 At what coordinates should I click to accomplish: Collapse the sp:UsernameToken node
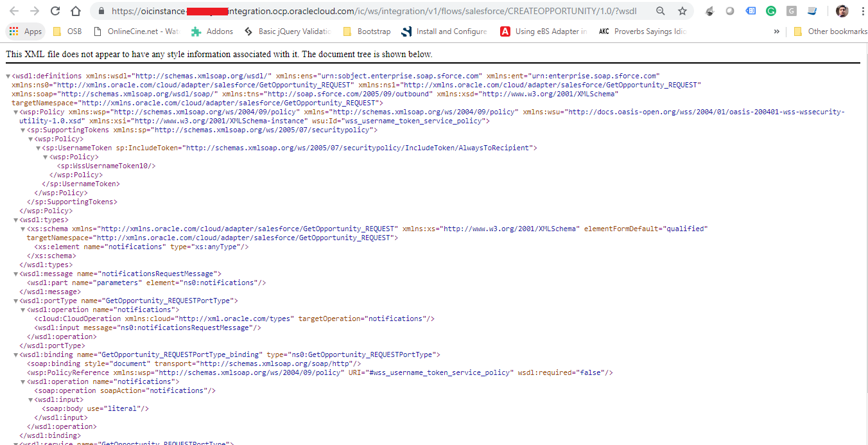pos(38,148)
